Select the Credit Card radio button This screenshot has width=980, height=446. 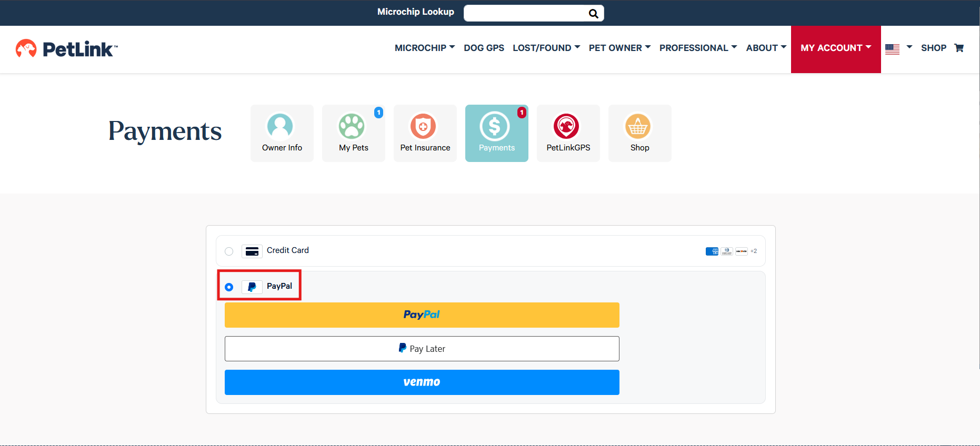click(229, 251)
